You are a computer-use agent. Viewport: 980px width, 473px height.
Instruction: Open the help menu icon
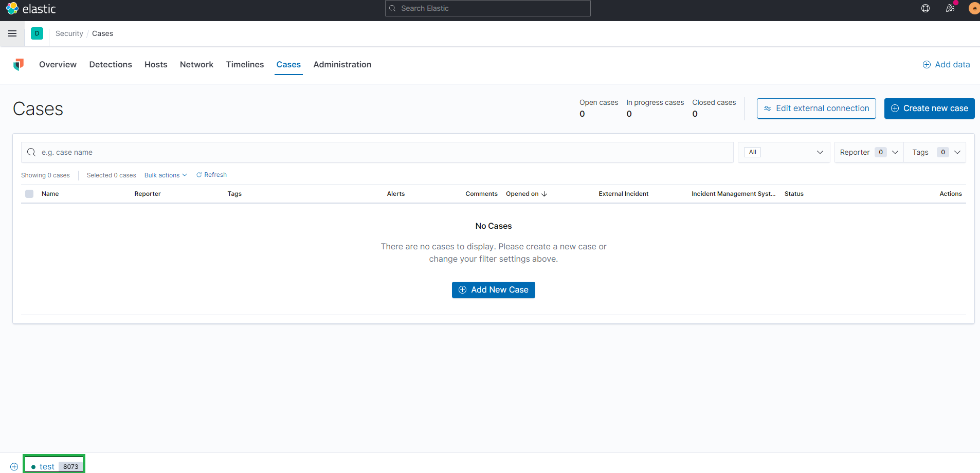click(x=925, y=8)
